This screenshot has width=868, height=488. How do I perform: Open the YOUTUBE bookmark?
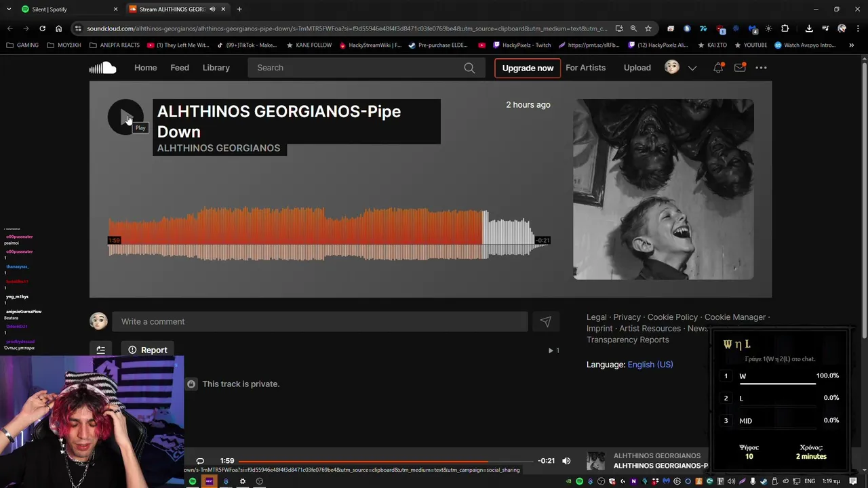point(750,45)
